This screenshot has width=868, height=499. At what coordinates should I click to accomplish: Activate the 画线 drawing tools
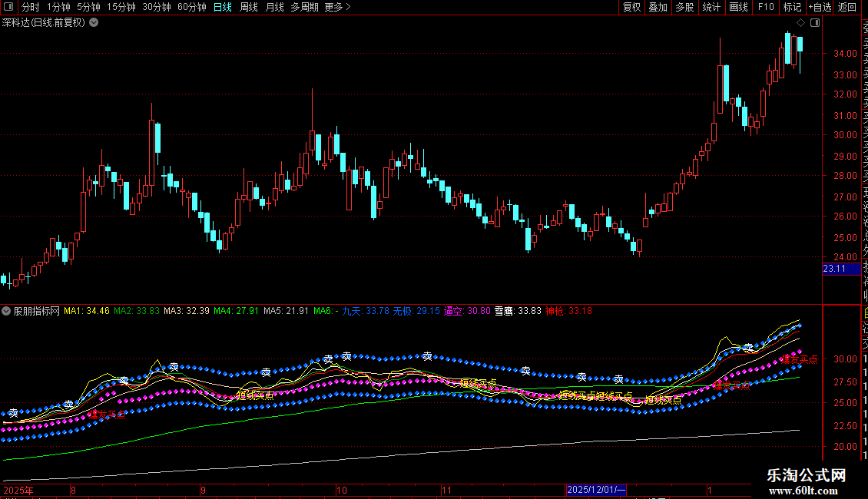[738, 7]
